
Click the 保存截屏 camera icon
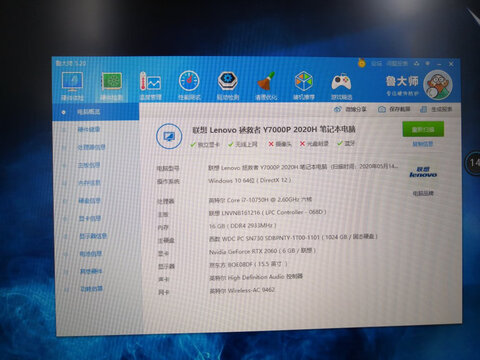pos(382,109)
